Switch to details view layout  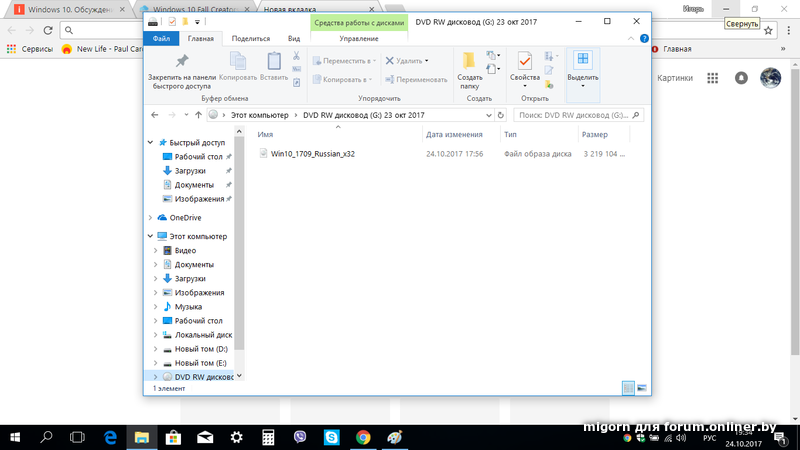628,388
